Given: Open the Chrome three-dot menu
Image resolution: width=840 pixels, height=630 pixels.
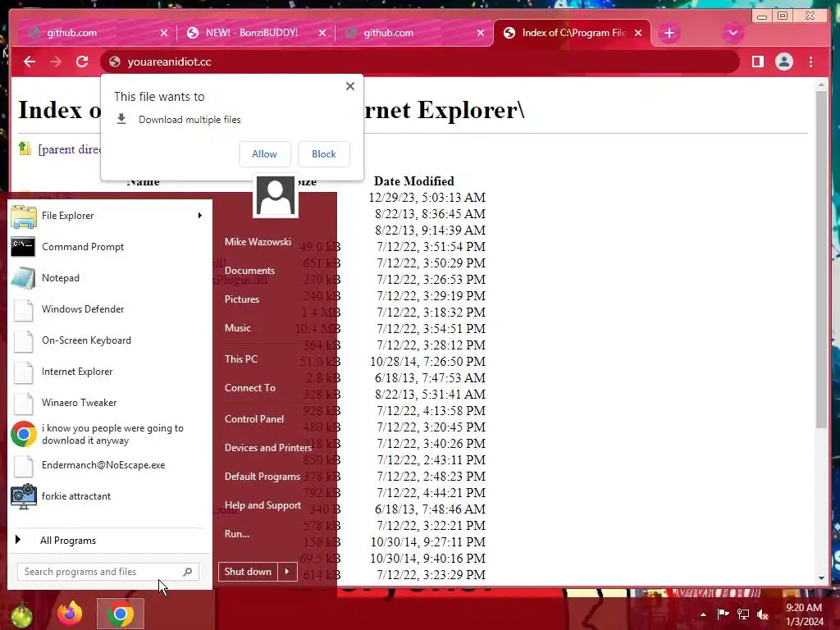Looking at the screenshot, I should click(811, 62).
